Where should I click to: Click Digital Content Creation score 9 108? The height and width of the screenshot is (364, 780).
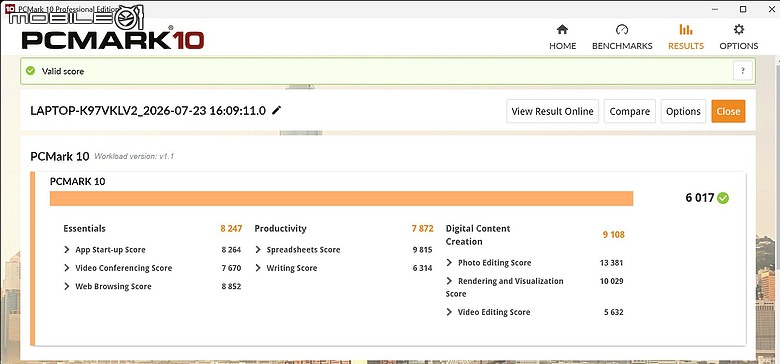613,235
